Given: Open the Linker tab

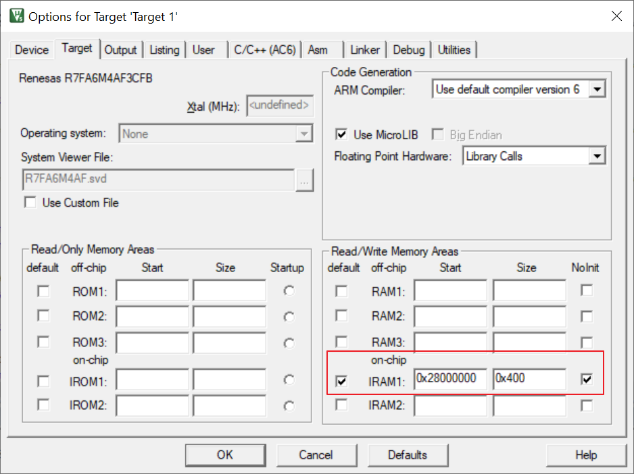Looking at the screenshot, I should tap(365, 50).
